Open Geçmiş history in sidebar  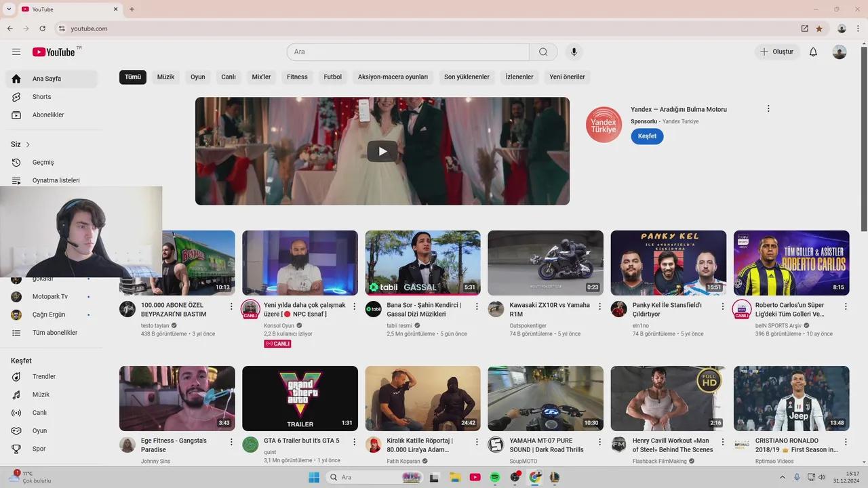click(x=43, y=163)
